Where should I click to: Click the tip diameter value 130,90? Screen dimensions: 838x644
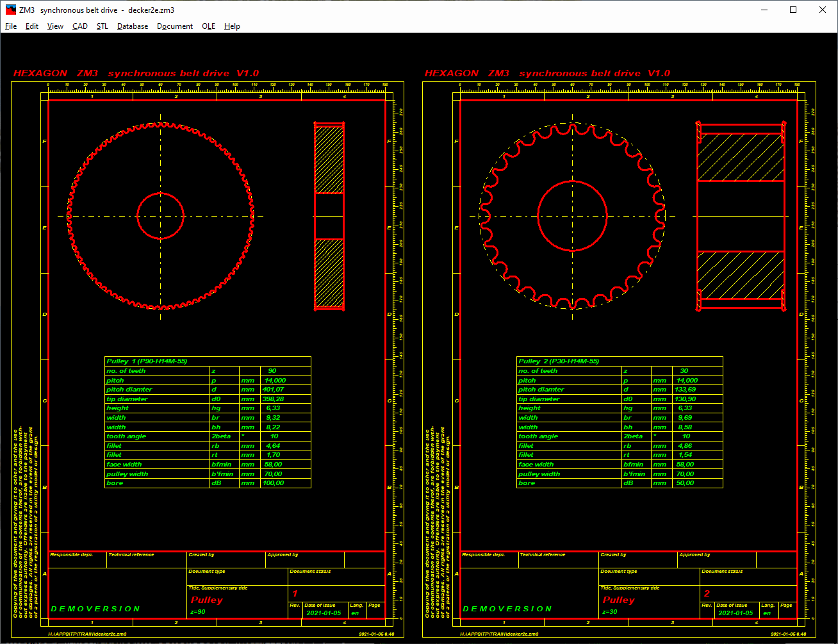click(x=686, y=399)
